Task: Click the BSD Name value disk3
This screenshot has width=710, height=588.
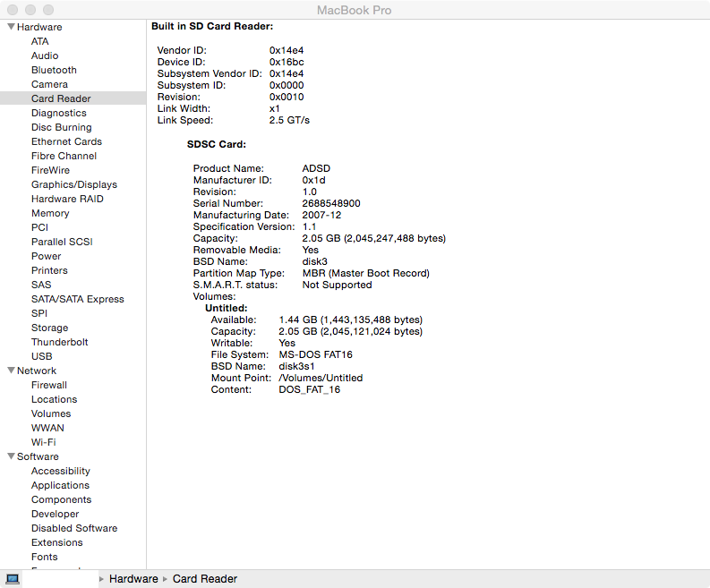Action: (x=314, y=261)
